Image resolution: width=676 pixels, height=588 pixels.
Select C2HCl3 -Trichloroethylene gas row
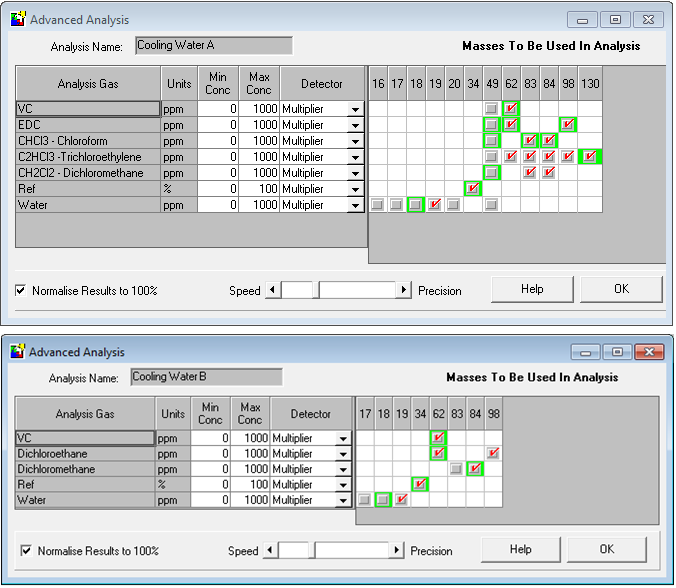(x=88, y=157)
